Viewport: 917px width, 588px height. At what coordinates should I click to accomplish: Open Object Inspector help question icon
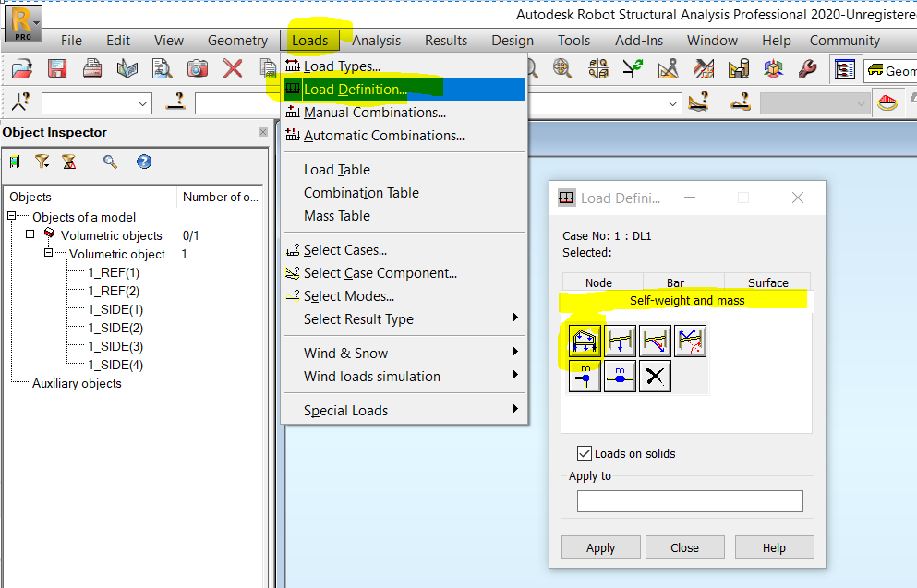144,162
